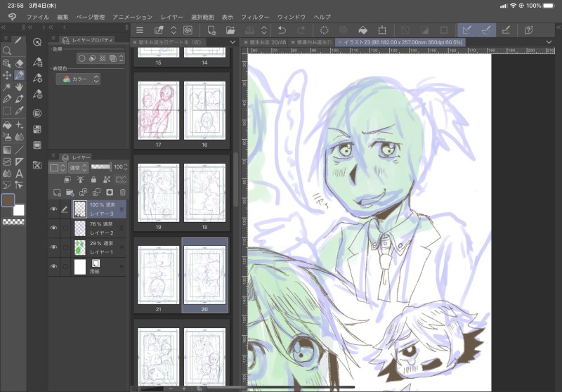Screen dimensions: 562x392
Task: Hide layer レイヤー 3 via eye icon
Action: point(54,209)
